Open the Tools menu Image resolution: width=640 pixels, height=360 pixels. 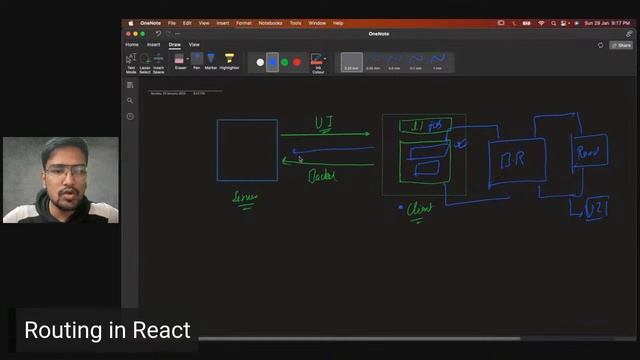coord(296,23)
